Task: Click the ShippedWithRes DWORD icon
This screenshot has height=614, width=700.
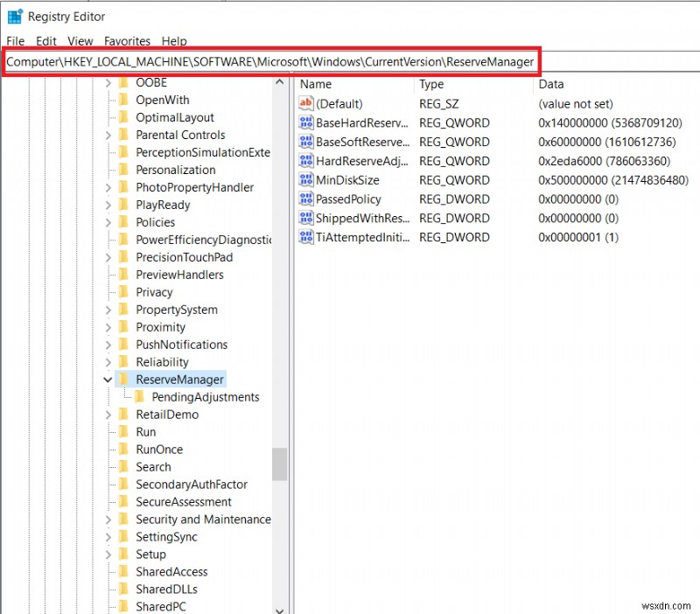Action: 306,218
